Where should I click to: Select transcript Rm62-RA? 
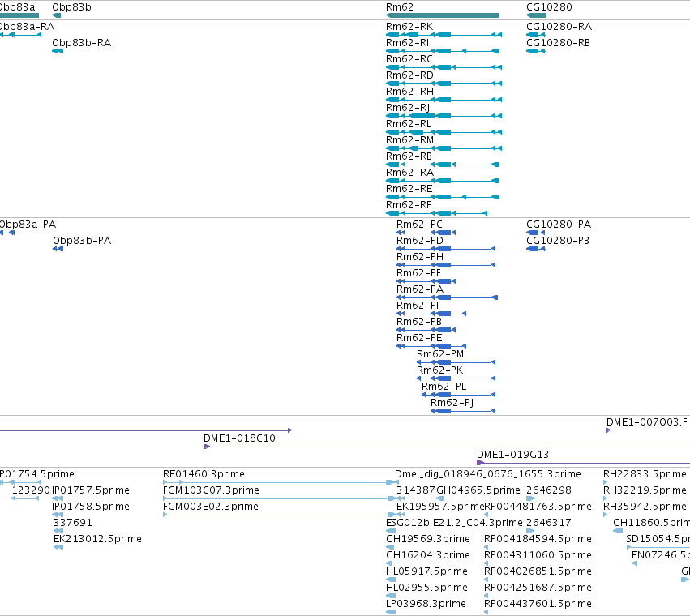(x=443, y=181)
